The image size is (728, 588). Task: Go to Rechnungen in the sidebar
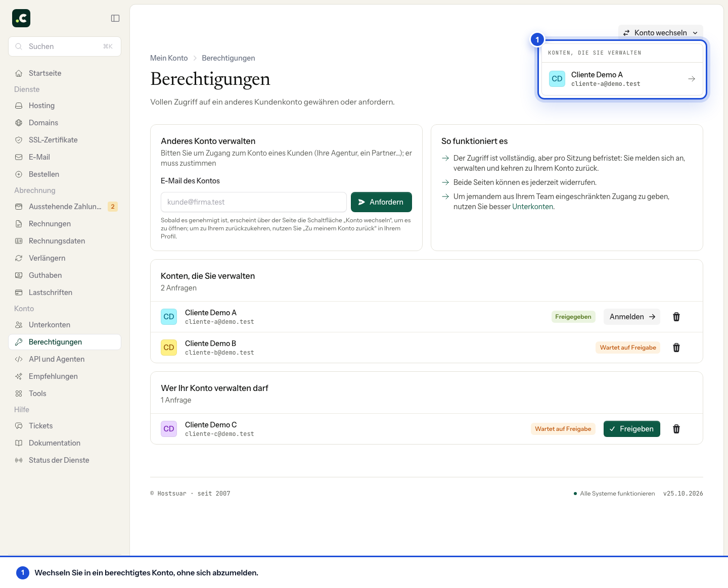[x=65, y=224]
